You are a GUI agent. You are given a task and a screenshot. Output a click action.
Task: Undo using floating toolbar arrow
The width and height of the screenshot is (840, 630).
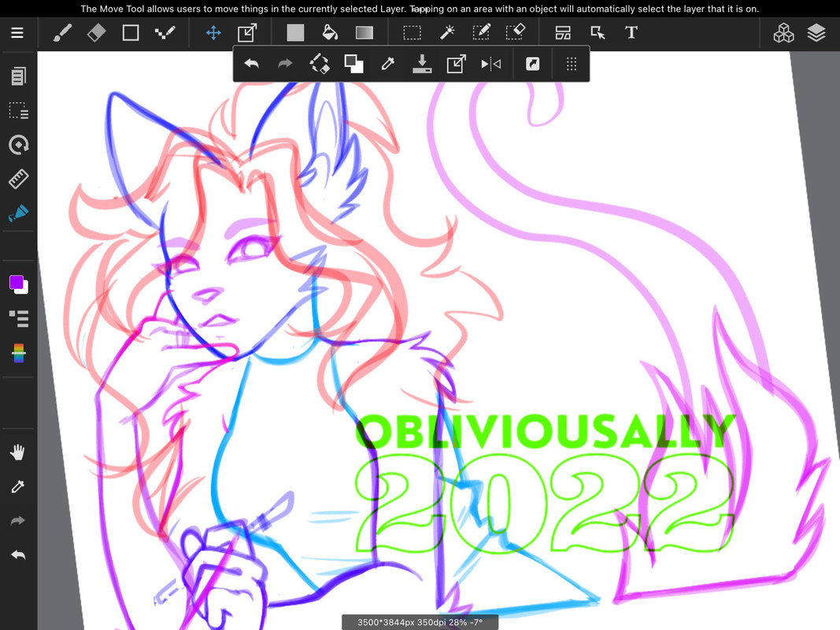[x=251, y=65]
